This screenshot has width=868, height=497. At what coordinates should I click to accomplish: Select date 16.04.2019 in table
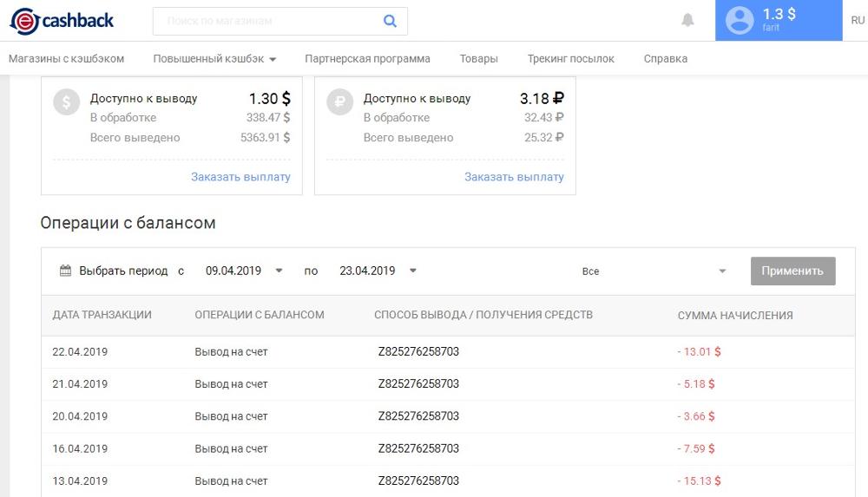[x=80, y=448]
